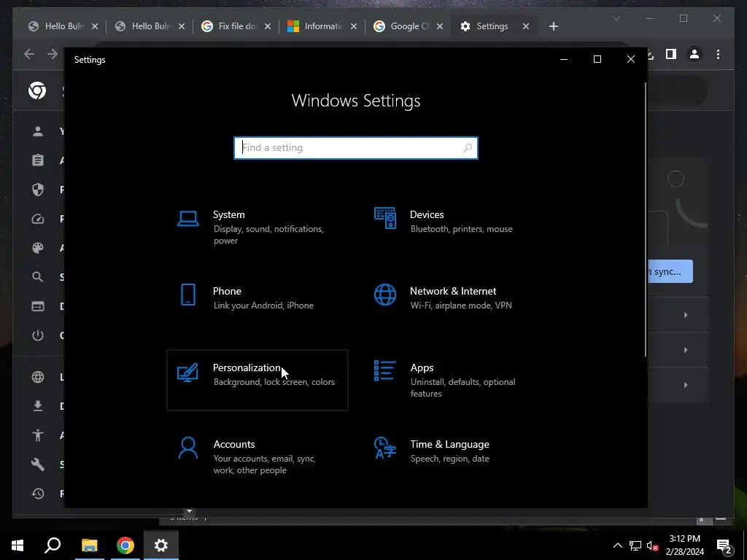Close the Chrome Settings tab
The height and width of the screenshot is (560, 747).
coord(526,26)
